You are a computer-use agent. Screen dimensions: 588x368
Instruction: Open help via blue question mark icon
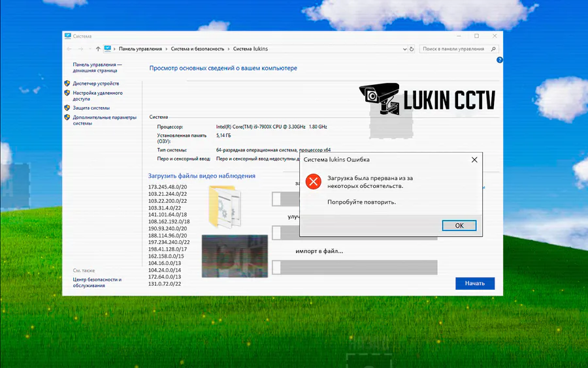click(x=500, y=60)
